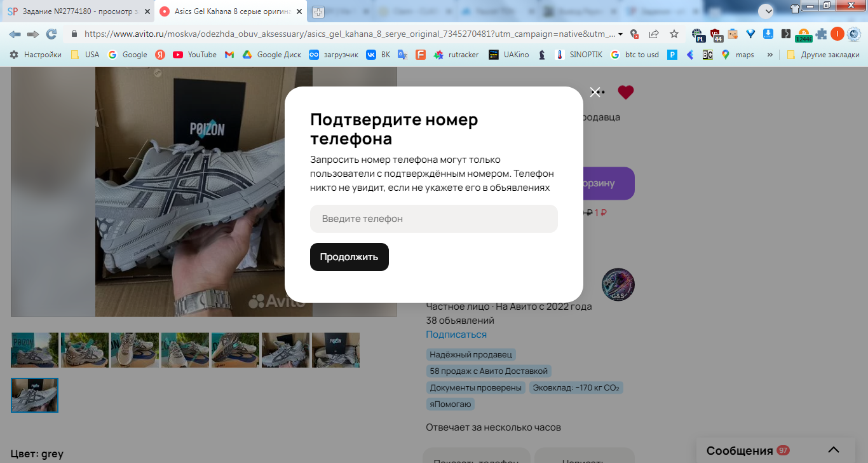The image size is (868, 463).
Task: Click the 'яПомогаю' badge
Action: pos(450,404)
